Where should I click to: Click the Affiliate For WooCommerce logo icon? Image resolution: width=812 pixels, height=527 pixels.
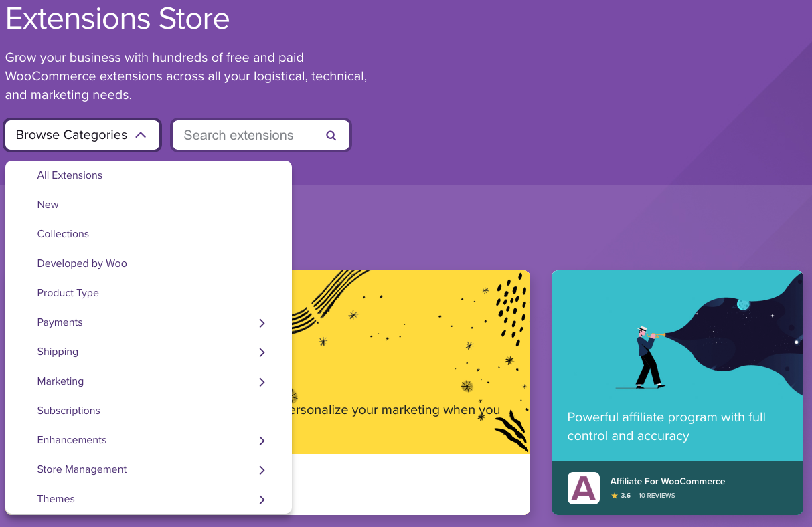click(584, 488)
